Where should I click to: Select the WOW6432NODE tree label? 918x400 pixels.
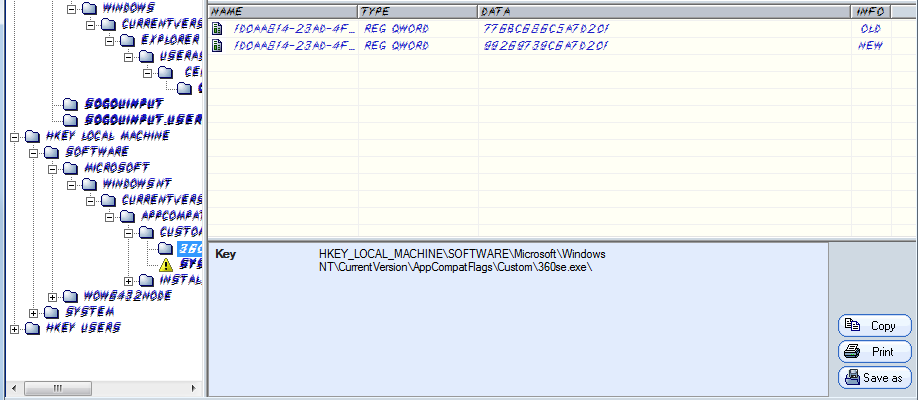coord(128,296)
